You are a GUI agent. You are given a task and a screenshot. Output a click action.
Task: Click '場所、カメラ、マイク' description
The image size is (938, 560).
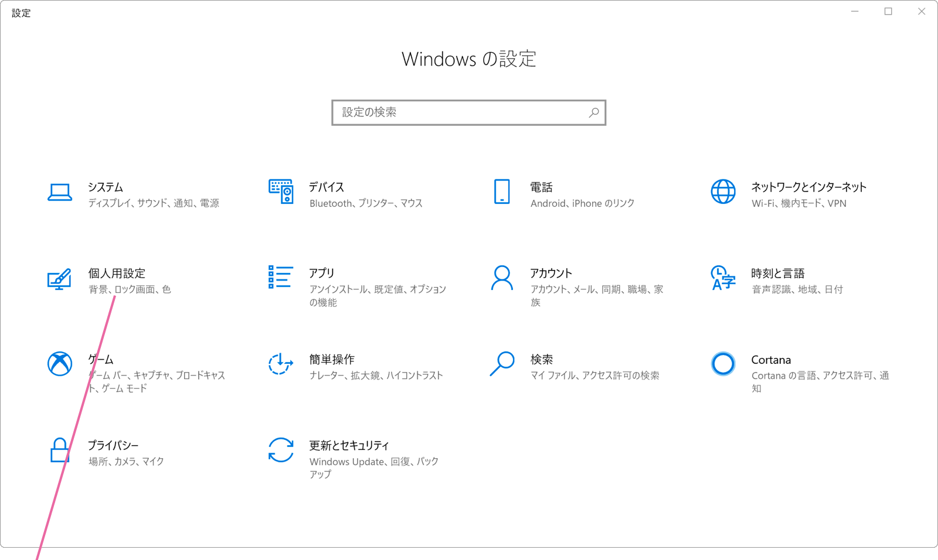pos(126,462)
